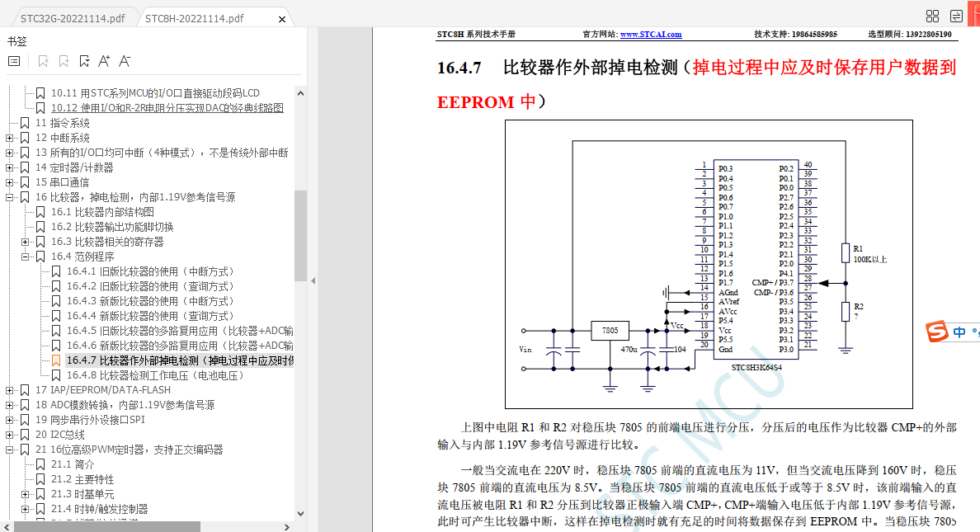Collapse bookmark 16 比较器 chapter
The width and height of the screenshot is (980, 532).
pyautogui.click(x=9, y=198)
